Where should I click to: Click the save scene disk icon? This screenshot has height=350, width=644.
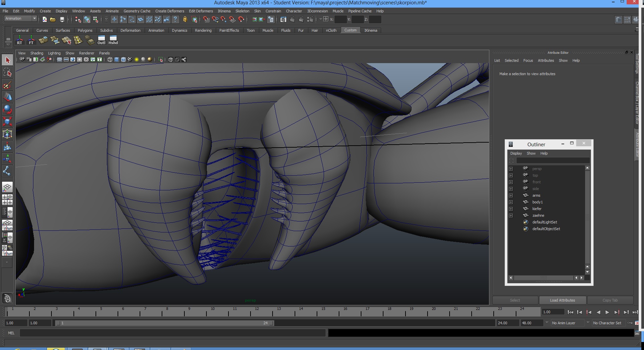62,20
